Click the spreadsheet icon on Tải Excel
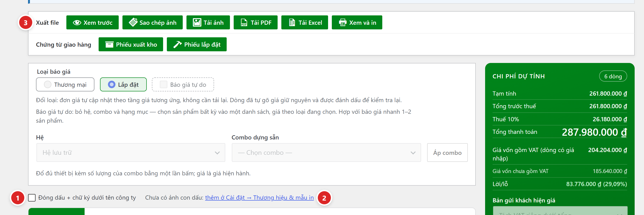 (x=292, y=23)
